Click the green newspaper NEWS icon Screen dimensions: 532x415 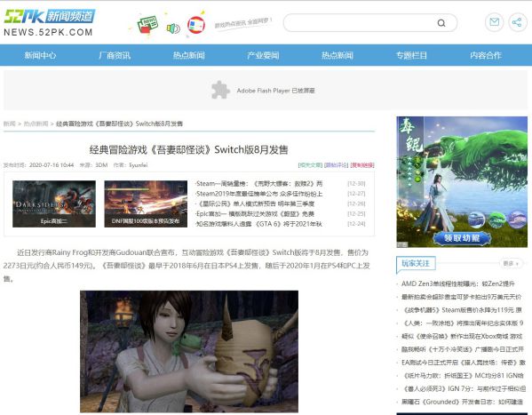click(147, 25)
